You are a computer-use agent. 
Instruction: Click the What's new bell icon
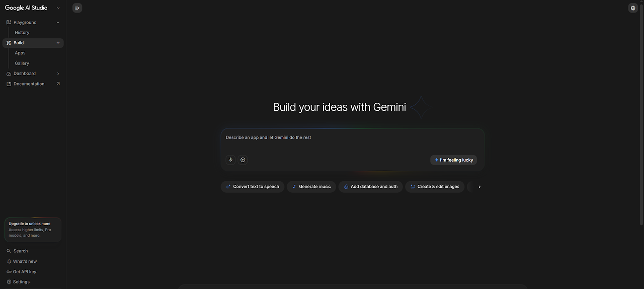(9, 261)
